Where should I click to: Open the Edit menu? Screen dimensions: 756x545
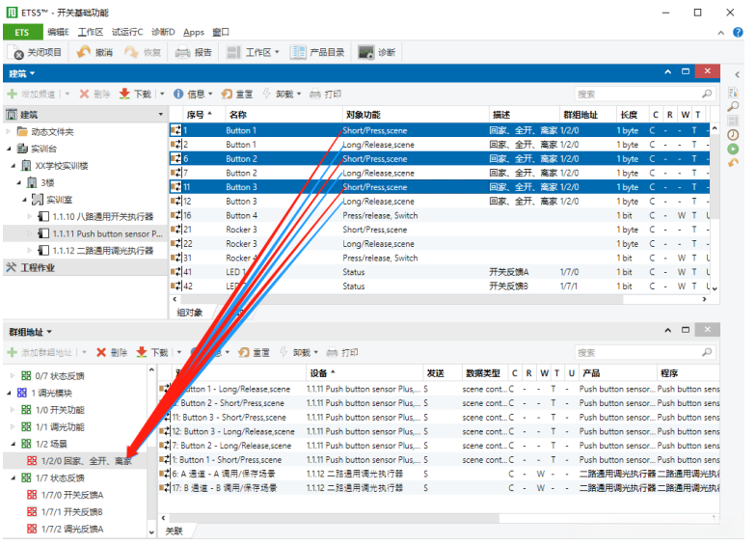[58, 33]
